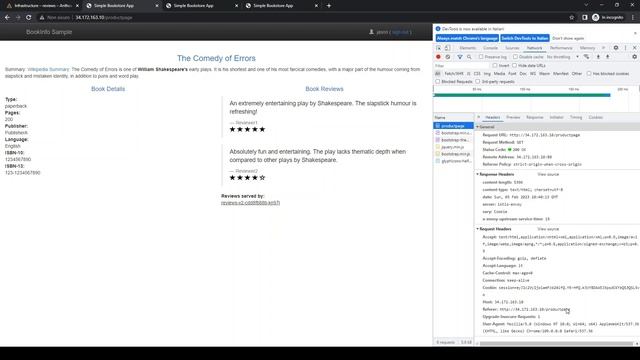The width and height of the screenshot is (640, 360).
Task: Open Chrome's three-dot menu
Action: (633, 18)
